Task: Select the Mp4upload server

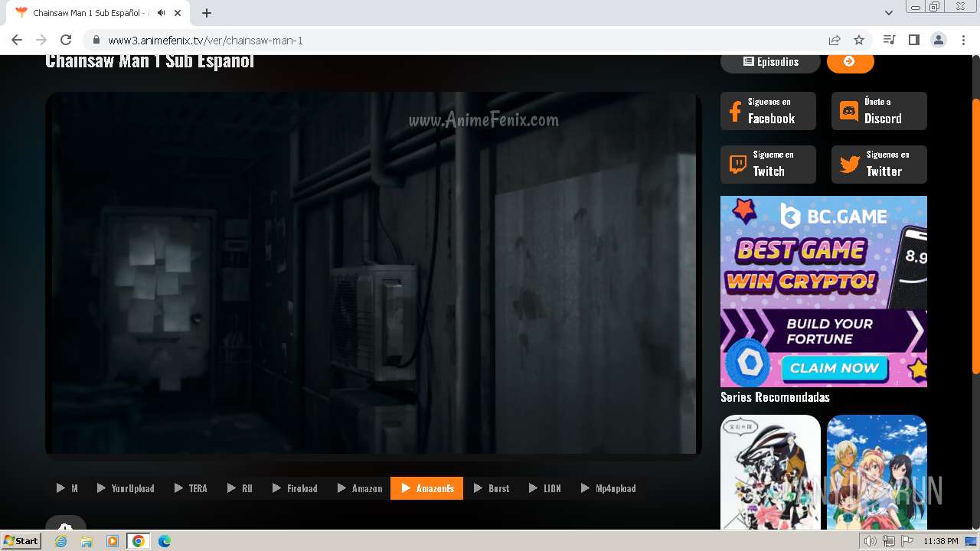Action: (x=609, y=488)
